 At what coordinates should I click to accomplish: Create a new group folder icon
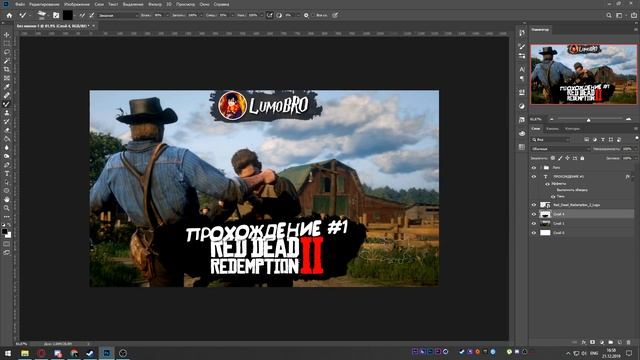(611, 342)
